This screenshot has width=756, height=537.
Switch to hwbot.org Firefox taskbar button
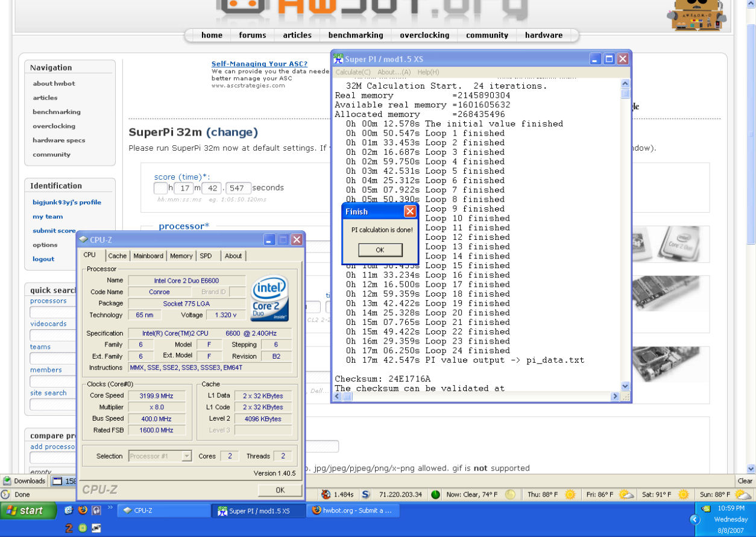353,510
